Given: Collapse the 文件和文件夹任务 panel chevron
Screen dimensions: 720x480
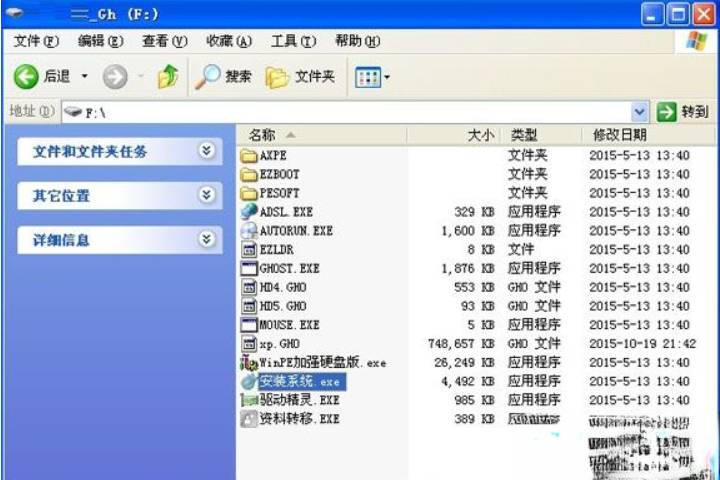Looking at the screenshot, I should (x=207, y=150).
